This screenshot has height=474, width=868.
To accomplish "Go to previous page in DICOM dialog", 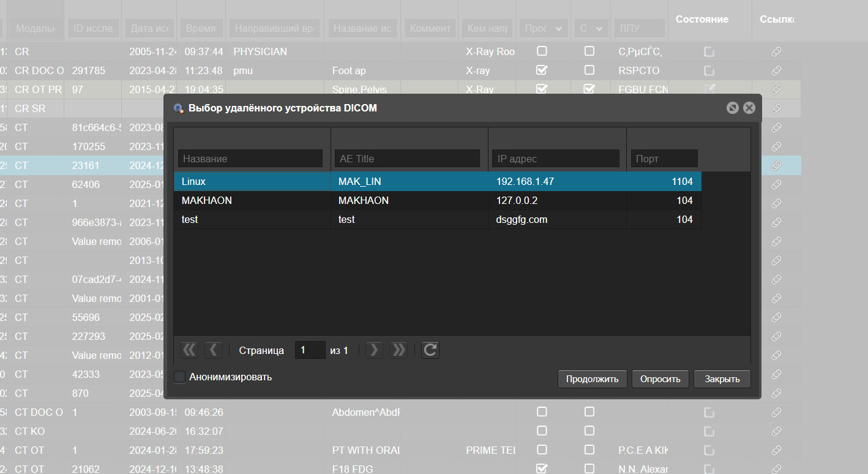I will click(213, 350).
